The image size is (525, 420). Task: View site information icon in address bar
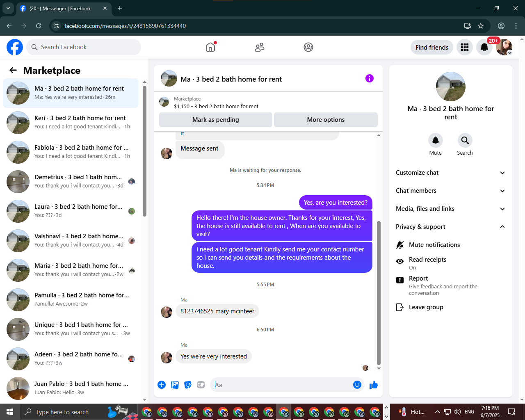click(x=57, y=26)
